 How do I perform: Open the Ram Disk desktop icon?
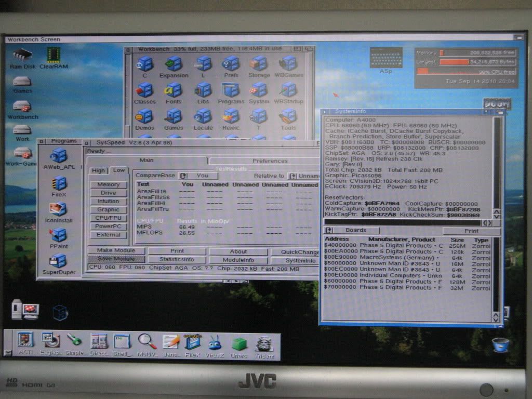point(22,55)
